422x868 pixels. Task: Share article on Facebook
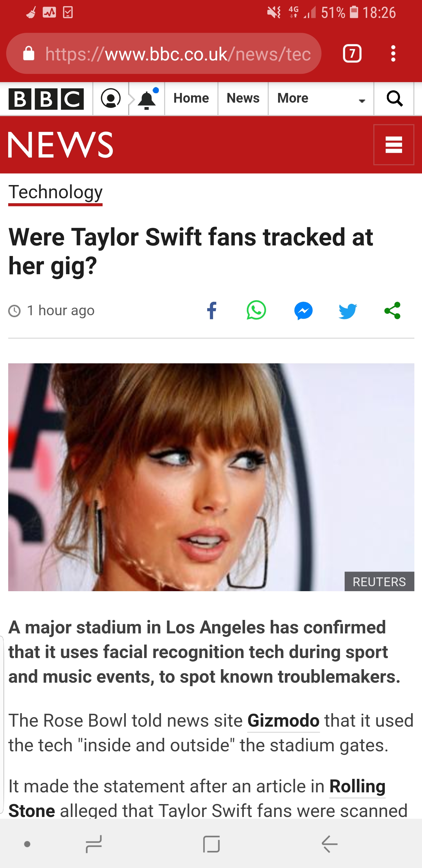click(212, 310)
